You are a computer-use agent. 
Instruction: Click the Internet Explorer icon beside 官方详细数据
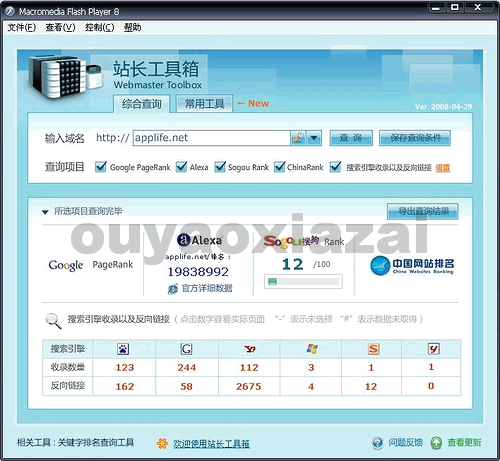coord(173,289)
